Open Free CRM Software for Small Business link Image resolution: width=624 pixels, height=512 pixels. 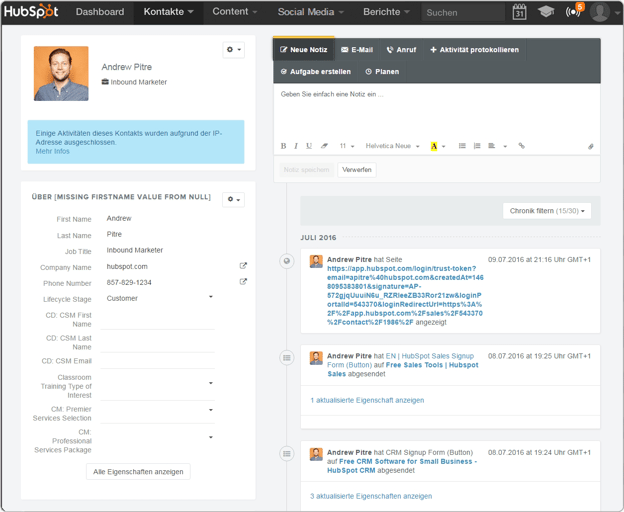point(402,466)
